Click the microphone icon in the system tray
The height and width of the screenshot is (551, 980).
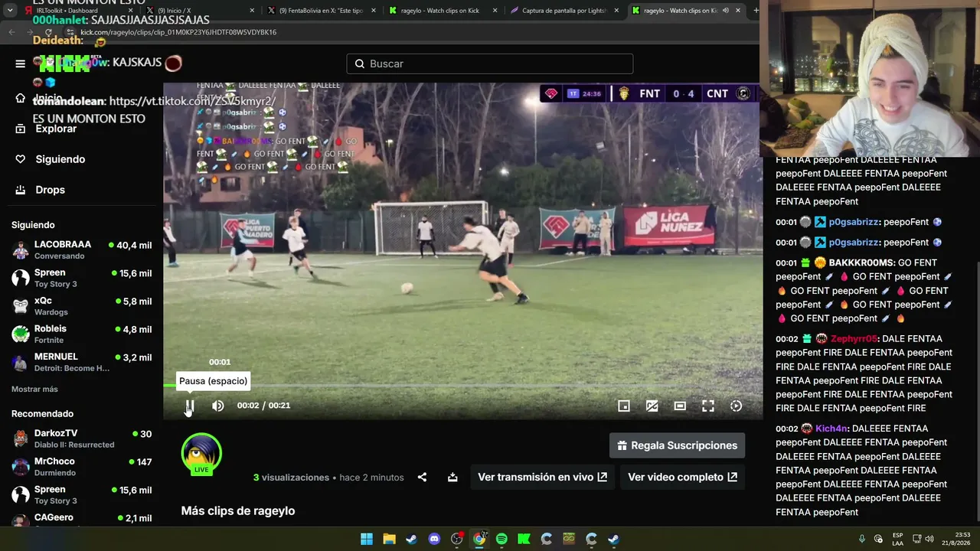861,539
